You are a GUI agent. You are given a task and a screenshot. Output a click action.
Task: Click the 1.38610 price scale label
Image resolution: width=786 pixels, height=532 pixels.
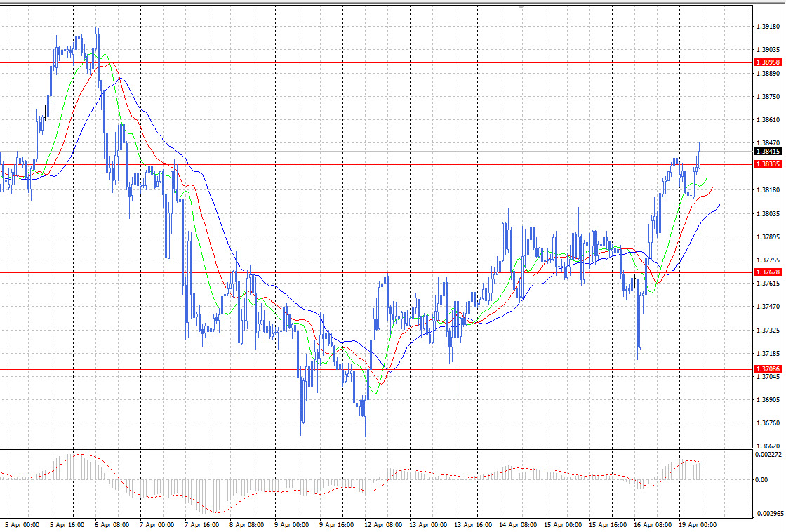click(768, 120)
